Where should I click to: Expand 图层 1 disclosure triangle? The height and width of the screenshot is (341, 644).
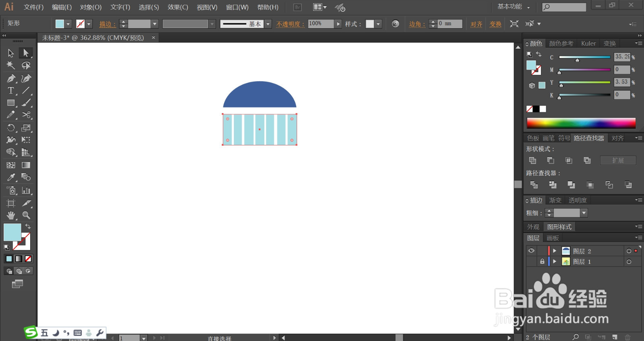point(555,261)
